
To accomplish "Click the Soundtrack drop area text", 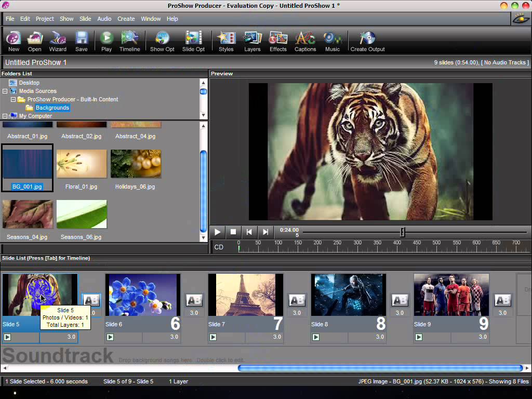I will coord(181,360).
